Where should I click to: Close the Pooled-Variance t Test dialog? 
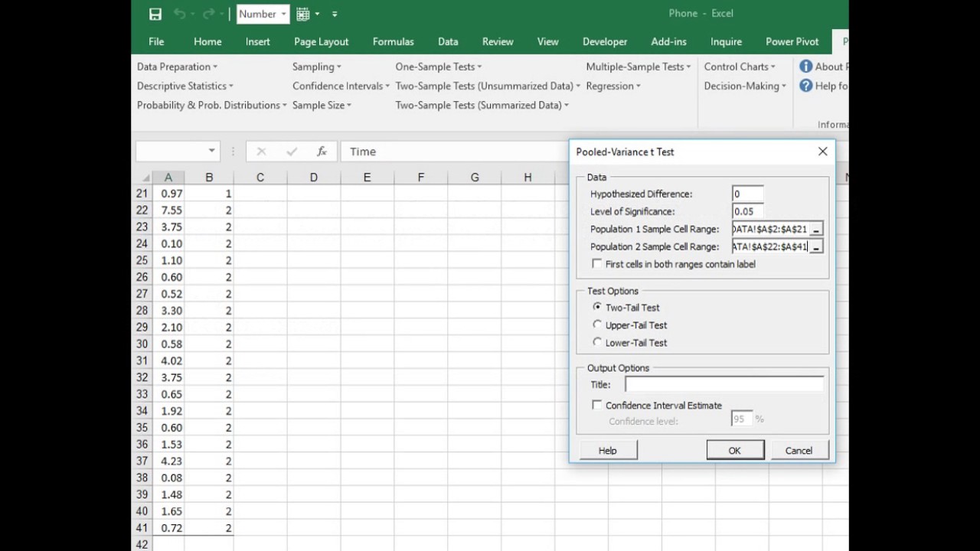pyautogui.click(x=822, y=152)
